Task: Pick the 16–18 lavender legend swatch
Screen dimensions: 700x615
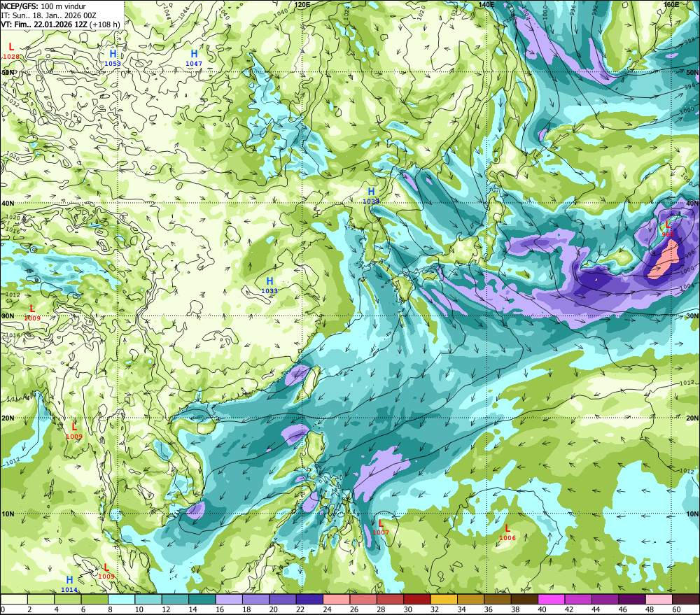Action: point(229,600)
